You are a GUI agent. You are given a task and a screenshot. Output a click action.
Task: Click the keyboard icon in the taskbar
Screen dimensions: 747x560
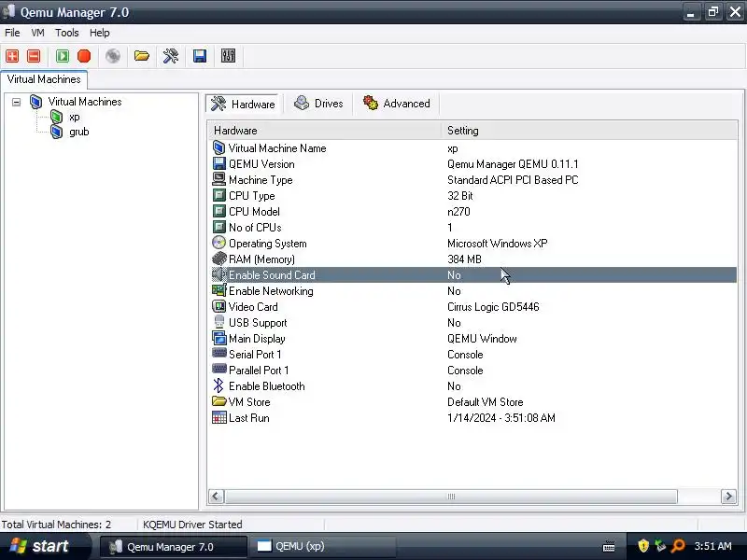pyautogui.click(x=609, y=546)
